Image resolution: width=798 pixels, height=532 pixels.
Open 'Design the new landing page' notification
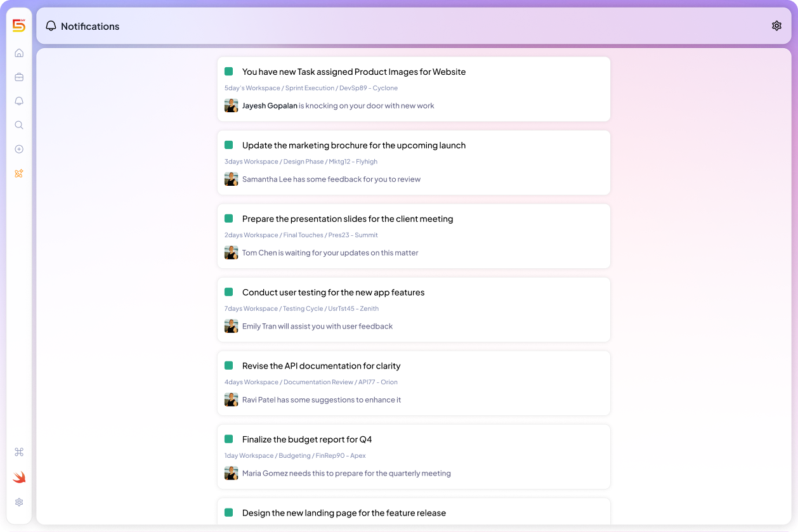[344, 513]
